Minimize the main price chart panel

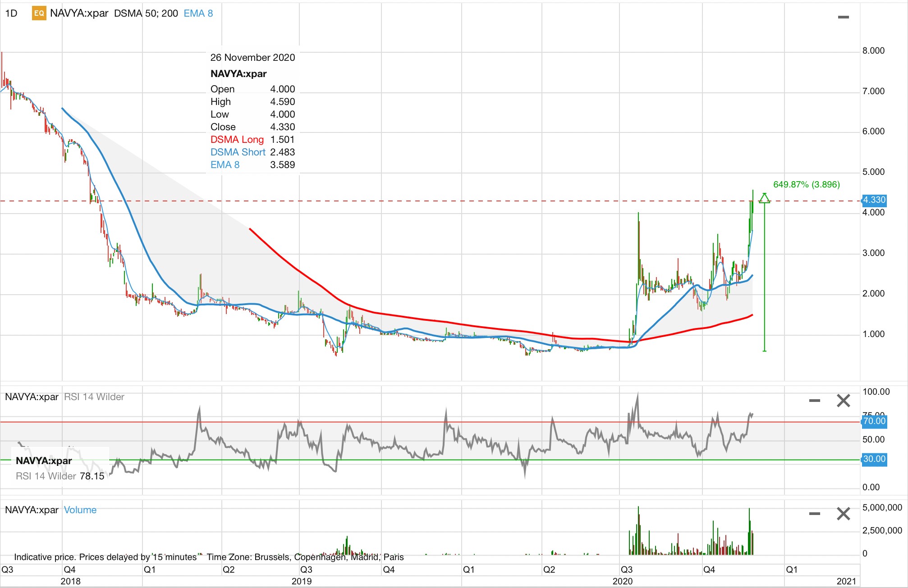coord(843,17)
